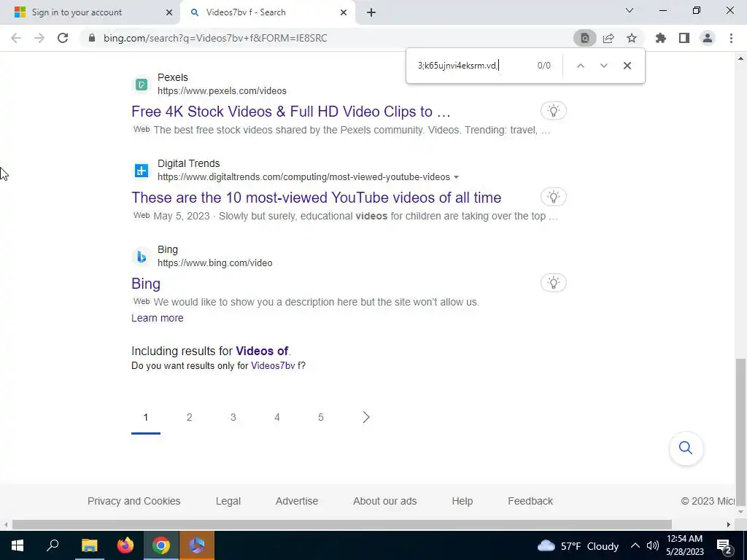Close the 'Videos7bv f - Search' tab
The height and width of the screenshot is (560, 747).
[344, 12]
